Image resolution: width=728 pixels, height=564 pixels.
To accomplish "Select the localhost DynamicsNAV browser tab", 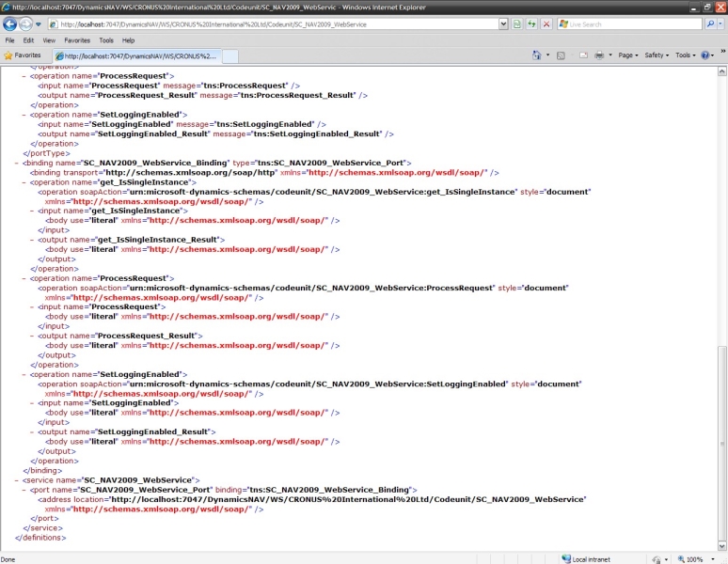I will click(x=136, y=56).
